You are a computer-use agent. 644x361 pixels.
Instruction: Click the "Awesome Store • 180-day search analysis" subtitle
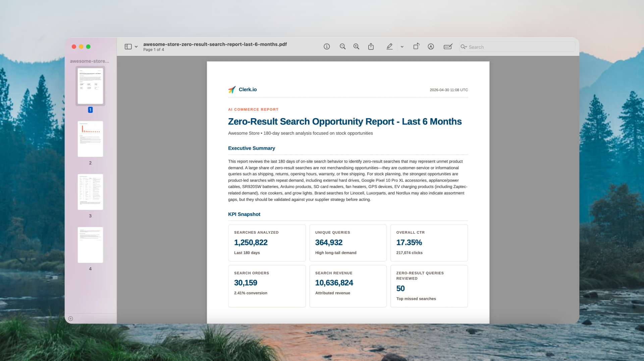301,133
